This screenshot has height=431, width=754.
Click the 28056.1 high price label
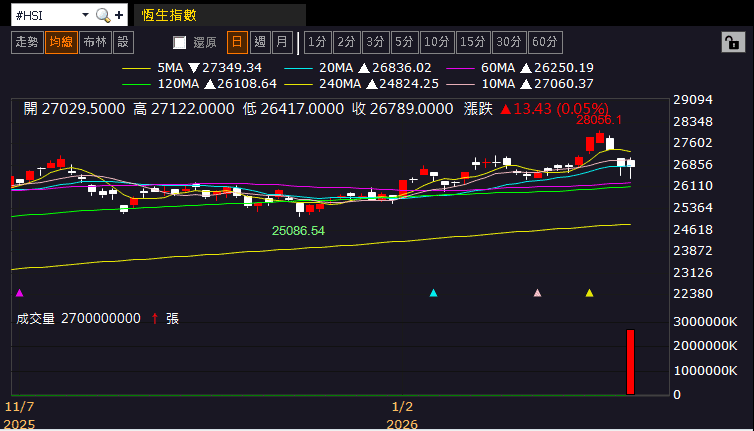click(599, 120)
